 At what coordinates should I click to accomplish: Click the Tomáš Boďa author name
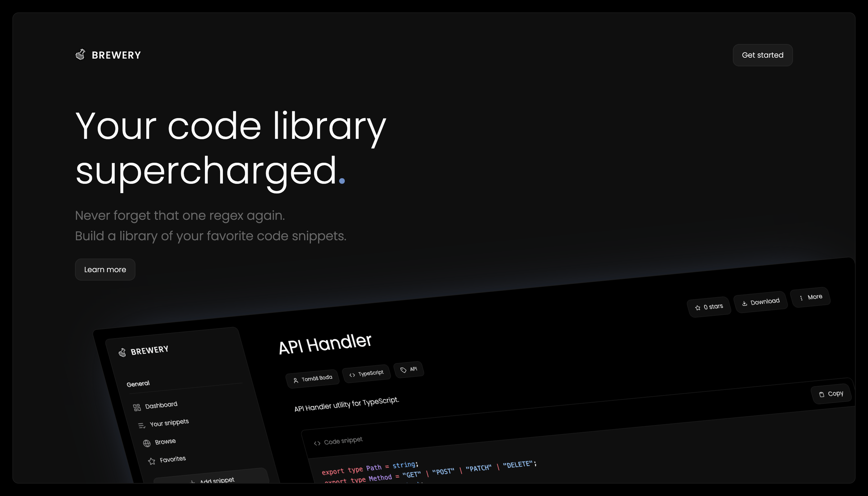(x=317, y=378)
